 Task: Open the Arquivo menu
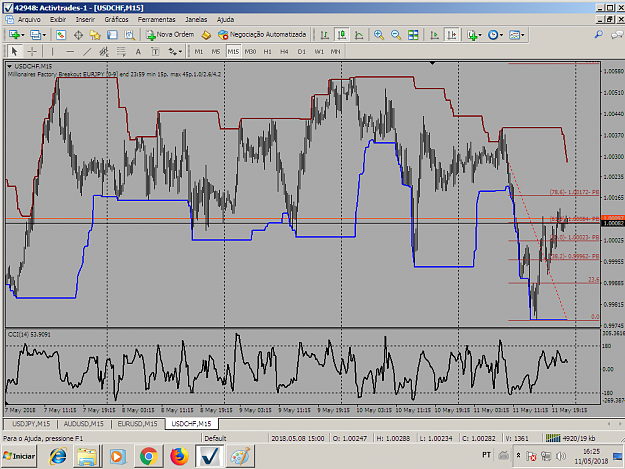coord(29,20)
